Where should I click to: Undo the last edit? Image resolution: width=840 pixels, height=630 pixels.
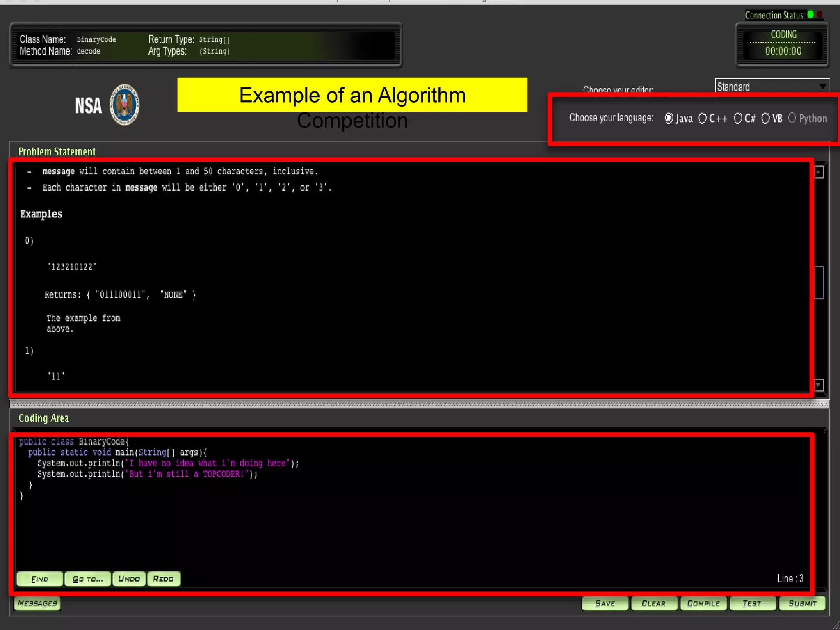pos(129,579)
